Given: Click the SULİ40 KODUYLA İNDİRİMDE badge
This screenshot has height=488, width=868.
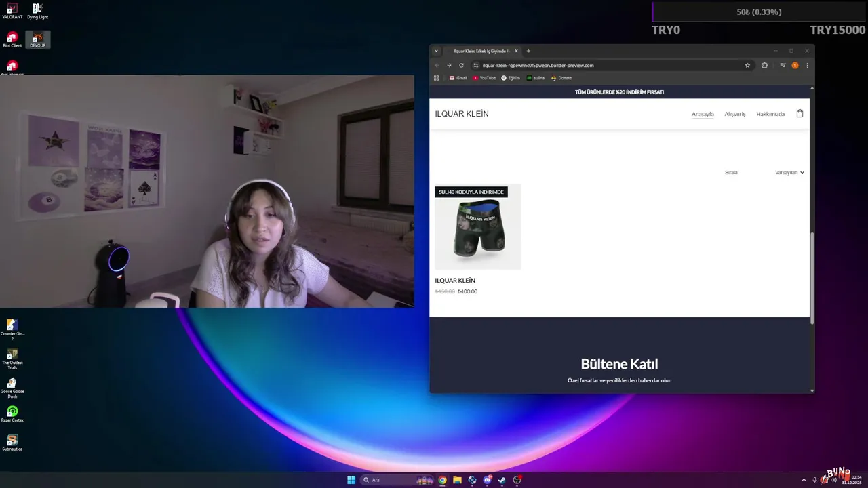Looking at the screenshot, I should (x=471, y=192).
